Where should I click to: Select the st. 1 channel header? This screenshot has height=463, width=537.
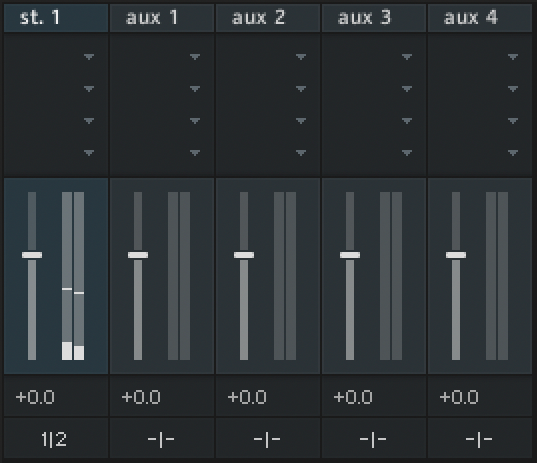[x=56, y=18]
